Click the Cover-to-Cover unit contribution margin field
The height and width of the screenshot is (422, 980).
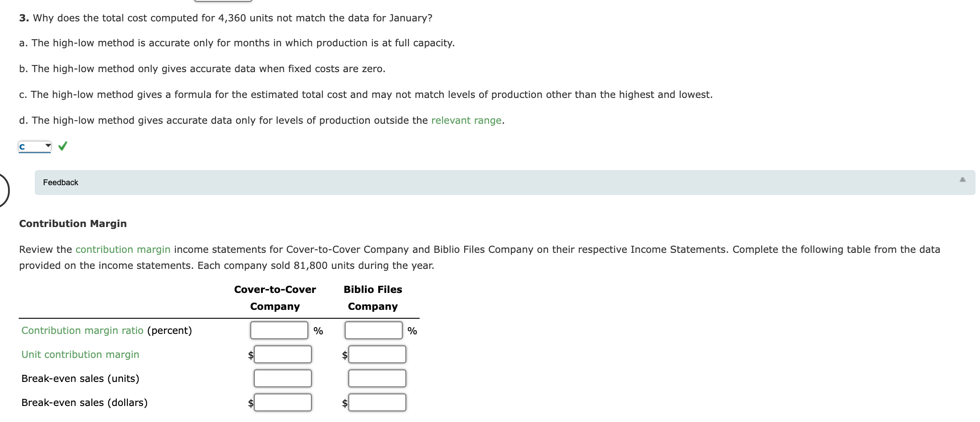pyautogui.click(x=282, y=354)
